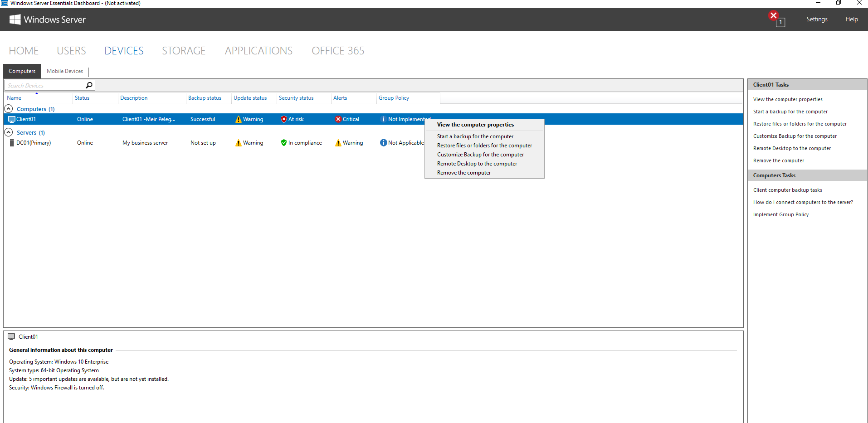Open the USERS section
This screenshot has width=868, height=423.
pyautogui.click(x=71, y=51)
